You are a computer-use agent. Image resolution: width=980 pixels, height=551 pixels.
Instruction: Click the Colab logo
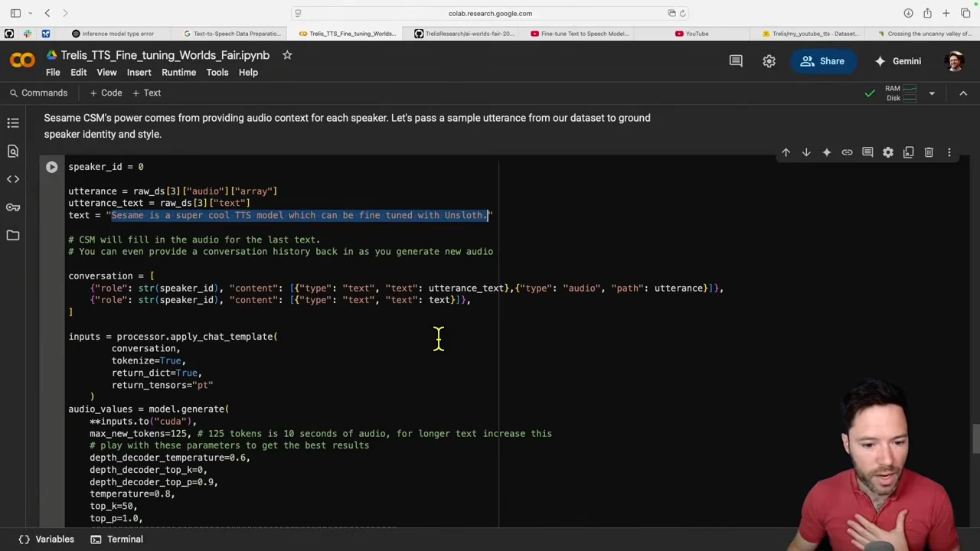pyautogui.click(x=22, y=60)
